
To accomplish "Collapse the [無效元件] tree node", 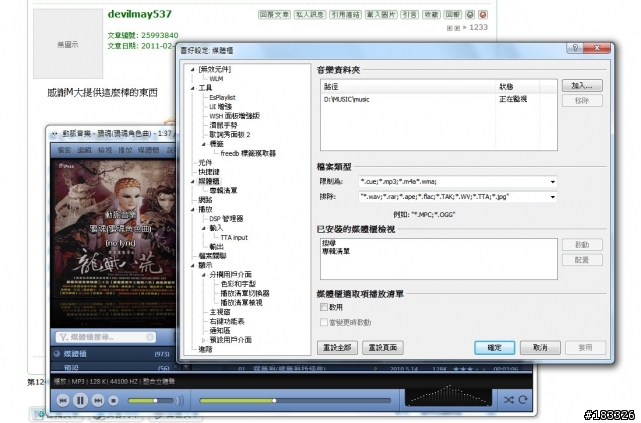I will (x=193, y=69).
